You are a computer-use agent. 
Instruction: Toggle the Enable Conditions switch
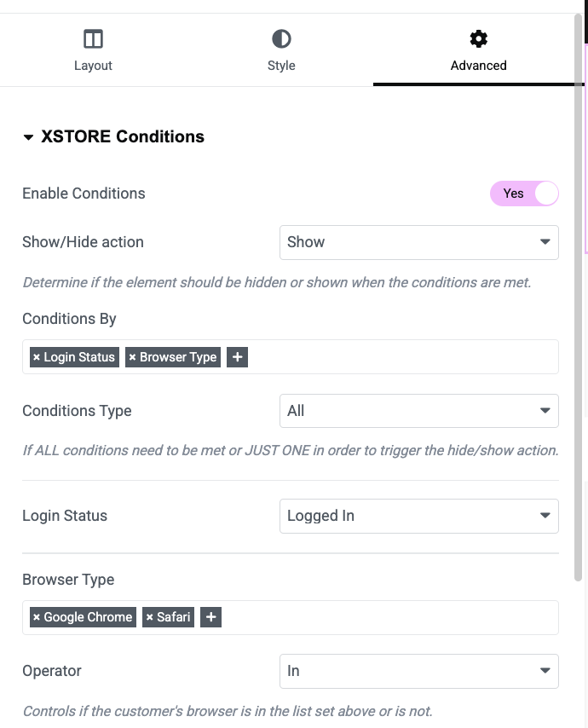[524, 194]
